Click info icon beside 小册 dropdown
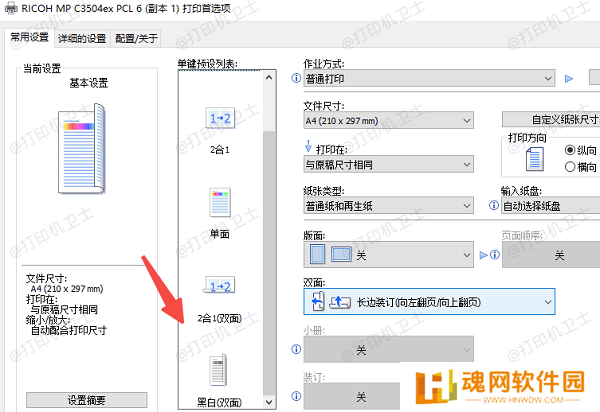 (296, 349)
